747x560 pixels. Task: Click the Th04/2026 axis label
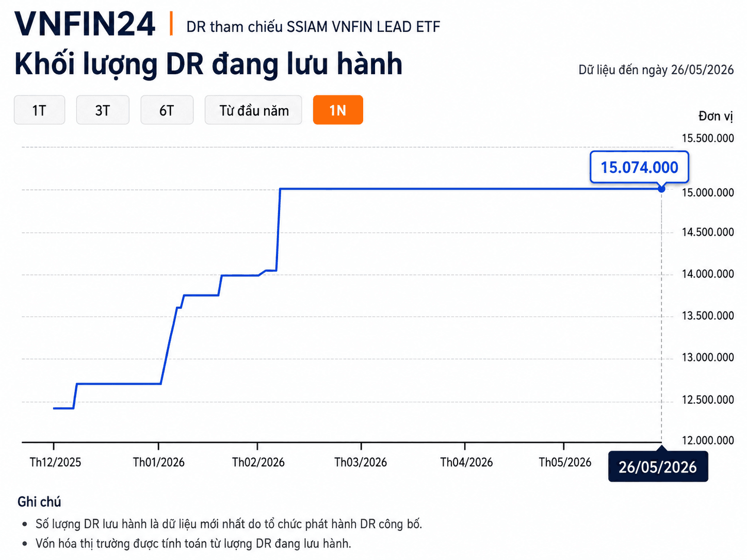coord(466,462)
